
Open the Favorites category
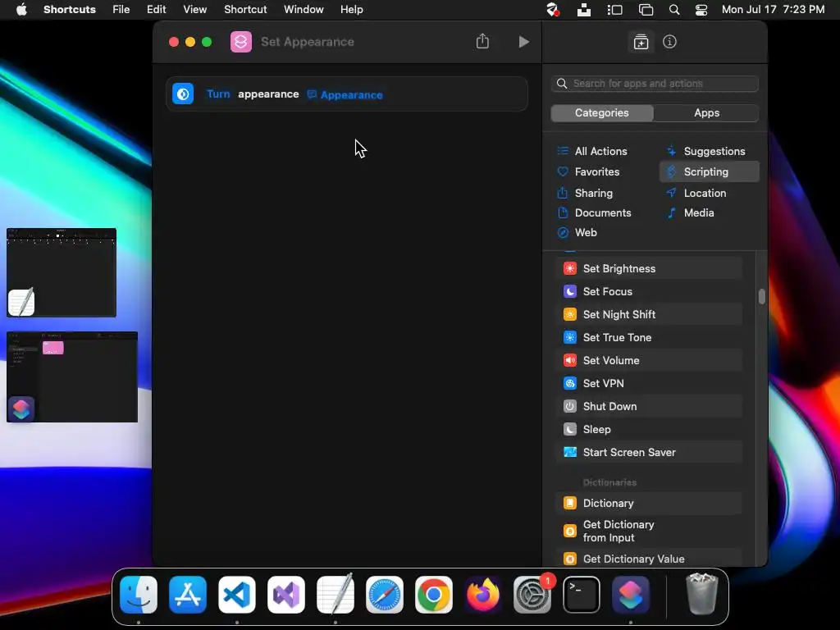pyautogui.click(x=588, y=172)
